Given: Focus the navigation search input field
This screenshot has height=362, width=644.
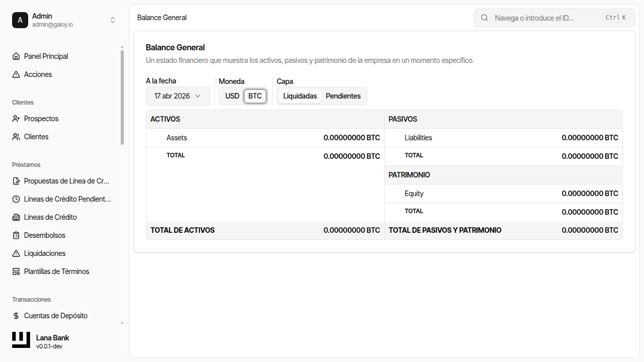Looking at the screenshot, I should 546,18.
